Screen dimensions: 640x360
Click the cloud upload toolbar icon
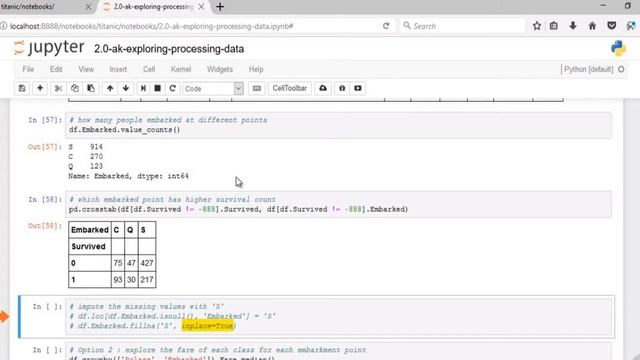(323, 88)
